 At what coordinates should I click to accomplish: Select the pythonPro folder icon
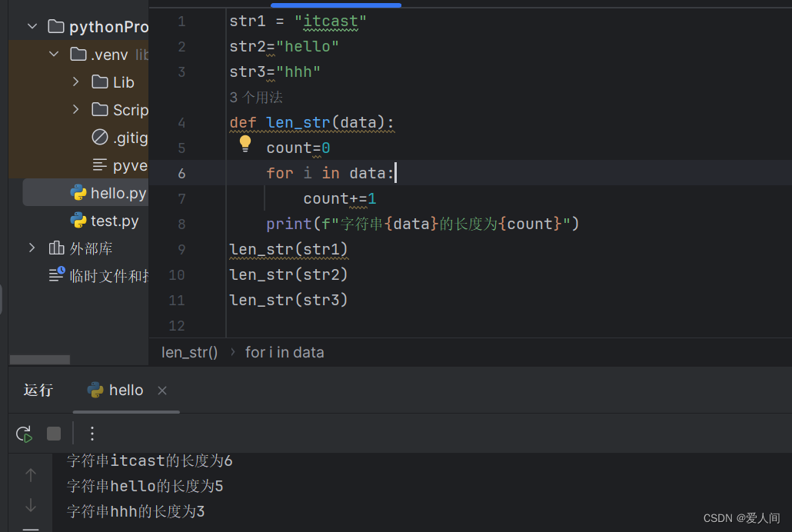pos(56,26)
